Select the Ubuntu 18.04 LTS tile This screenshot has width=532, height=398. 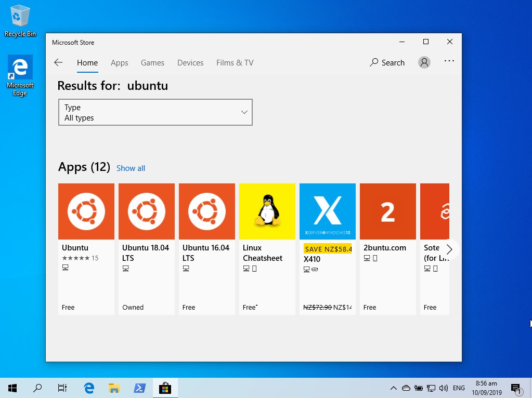[x=146, y=211]
